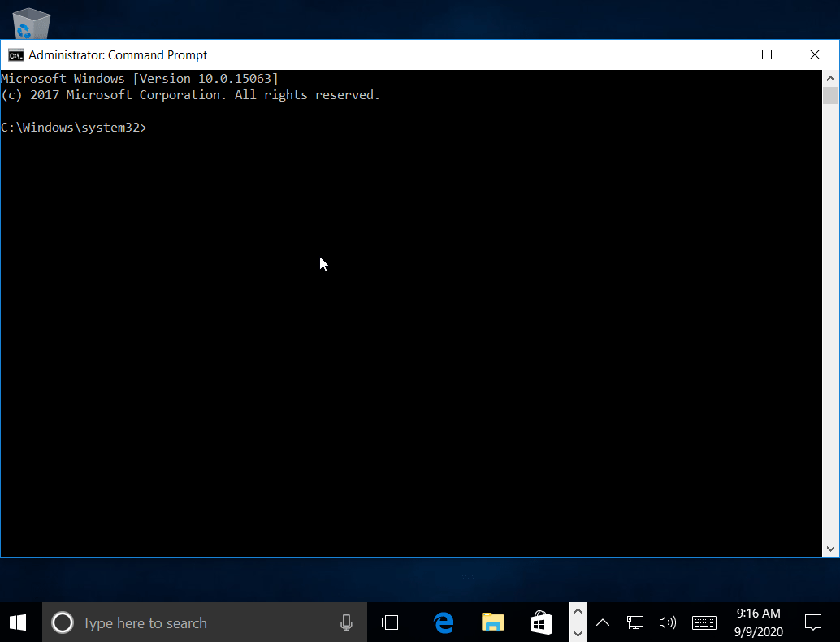Maximize the Command Prompt window

[x=767, y=54]
